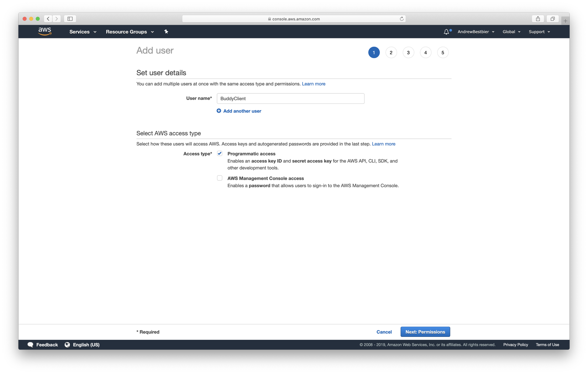
Task: Jump to step 3 of wizard
Action: tap(408, 53)
